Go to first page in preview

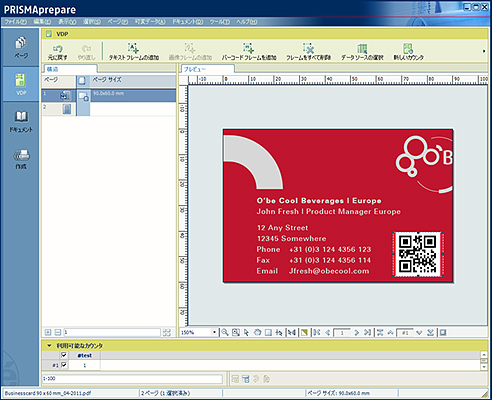pos(317,332)
